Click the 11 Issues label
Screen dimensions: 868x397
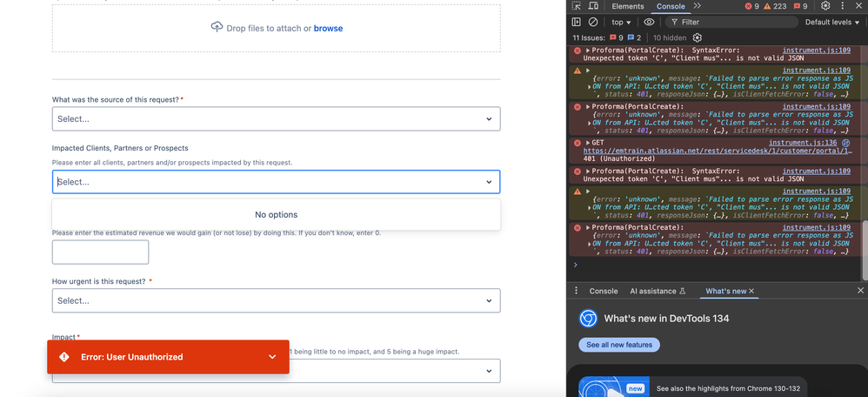coord(590,37)
